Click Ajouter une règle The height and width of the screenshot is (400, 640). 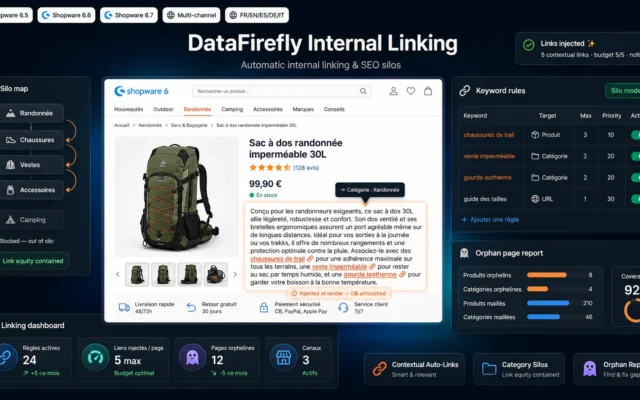pyautogui.click(x=490, y=220)
